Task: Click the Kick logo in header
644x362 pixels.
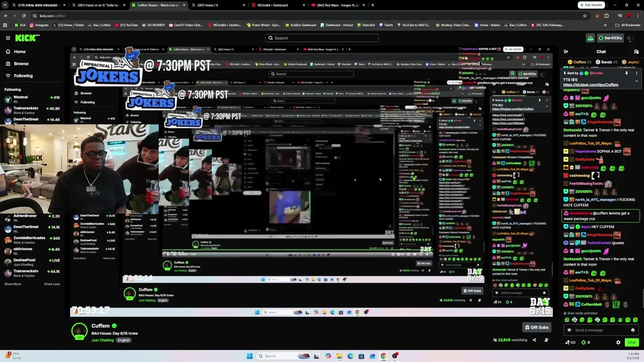Action: point(26,38)
